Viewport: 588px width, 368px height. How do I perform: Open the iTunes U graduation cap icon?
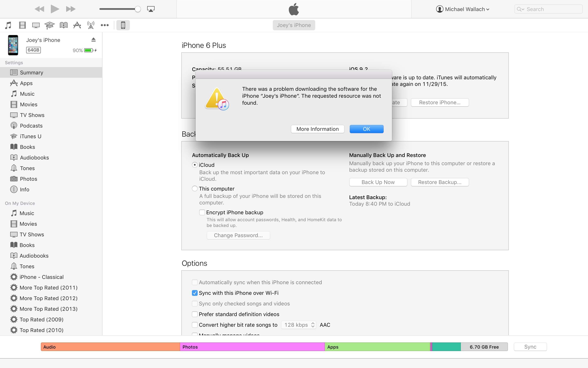[49, 25]
